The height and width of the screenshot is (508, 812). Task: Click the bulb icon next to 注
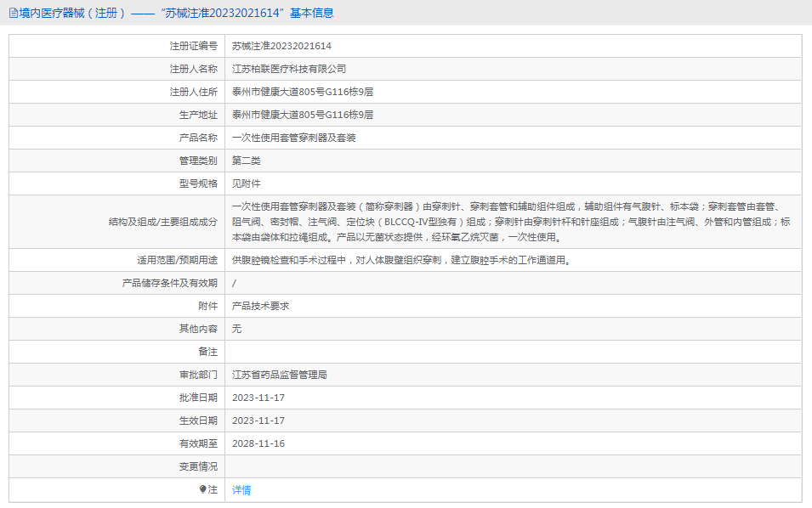click(202, 489)
